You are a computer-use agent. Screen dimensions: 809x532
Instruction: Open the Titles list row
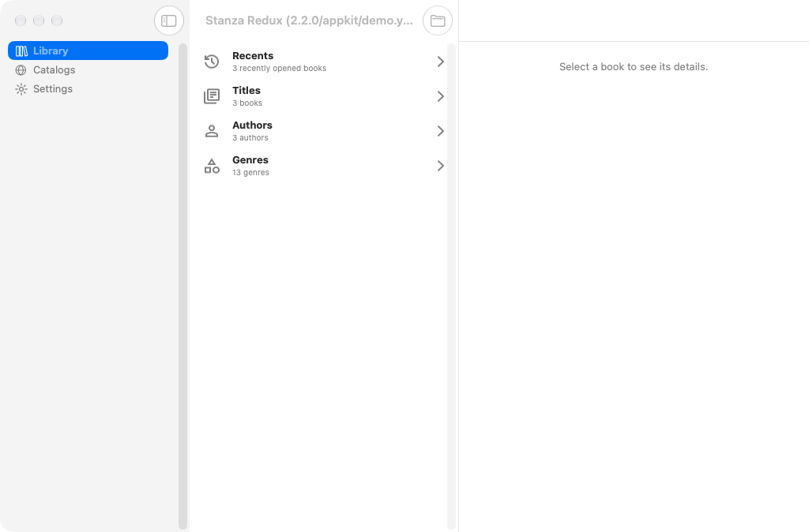[x=323, y=96]
